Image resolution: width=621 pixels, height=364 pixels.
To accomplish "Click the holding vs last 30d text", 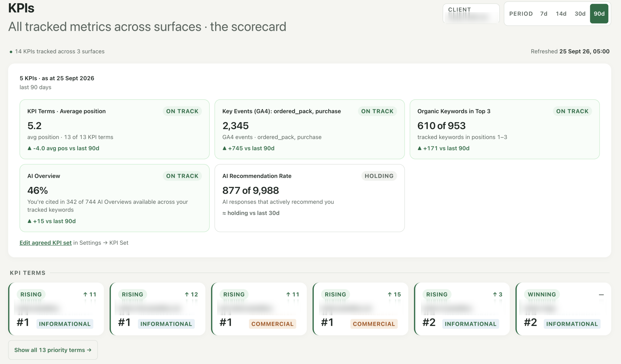I will coord(251,213).
